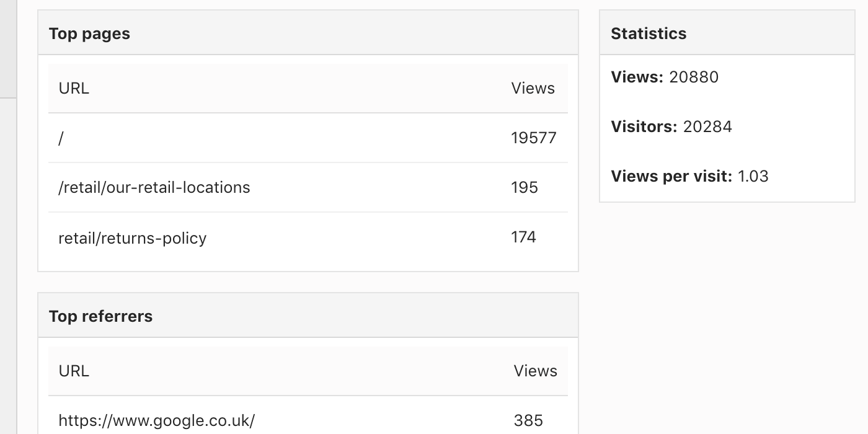This screenshot has height=434, width=868.
Task: Open the retail/returns-policy page entry
Action: [132, 238]
